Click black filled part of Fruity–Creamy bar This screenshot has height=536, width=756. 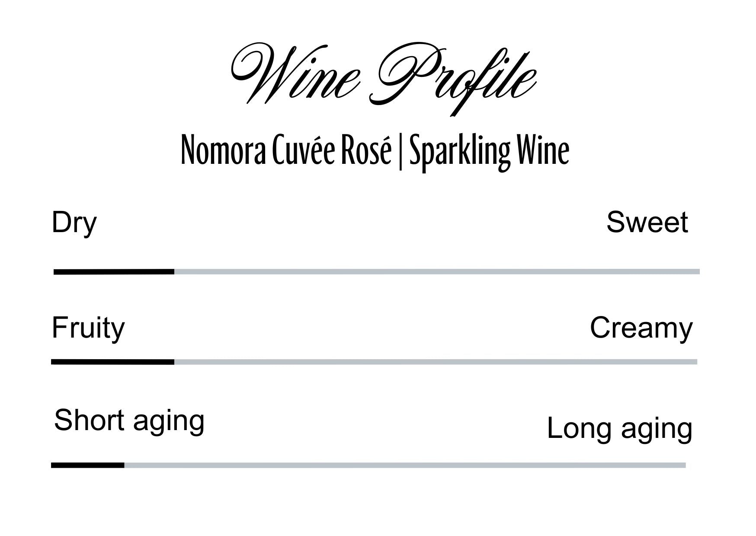(112, 362)
